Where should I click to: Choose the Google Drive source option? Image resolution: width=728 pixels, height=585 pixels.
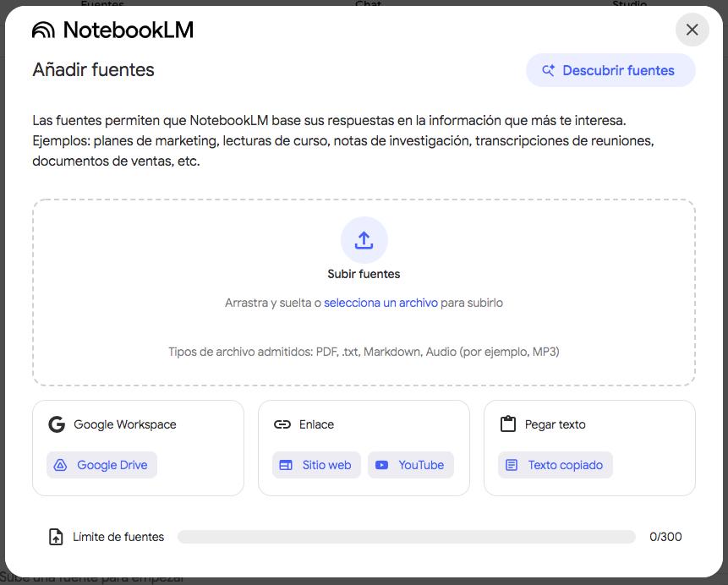tap(101, 465)
